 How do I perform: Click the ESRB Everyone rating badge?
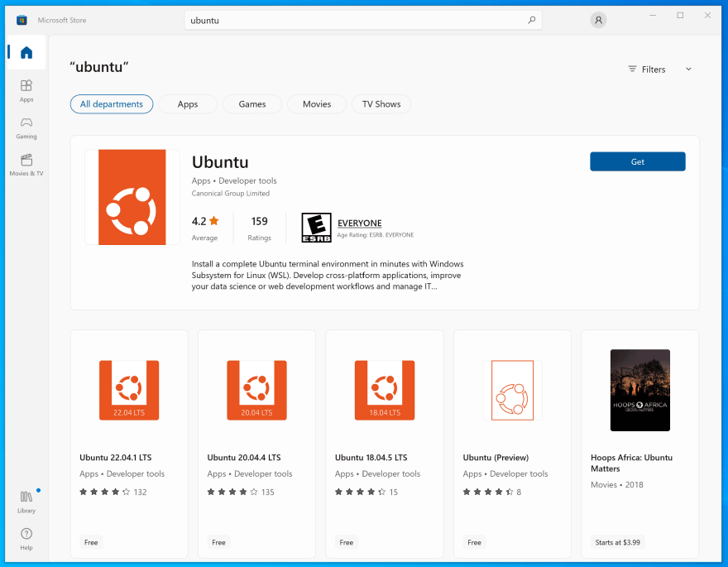(x=316, y=228)
